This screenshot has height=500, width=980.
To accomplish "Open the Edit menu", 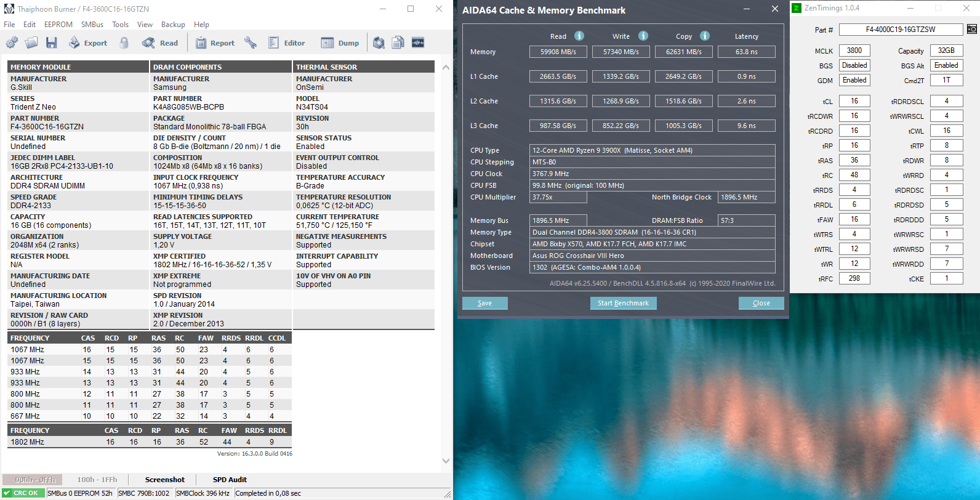I will 30,25.
